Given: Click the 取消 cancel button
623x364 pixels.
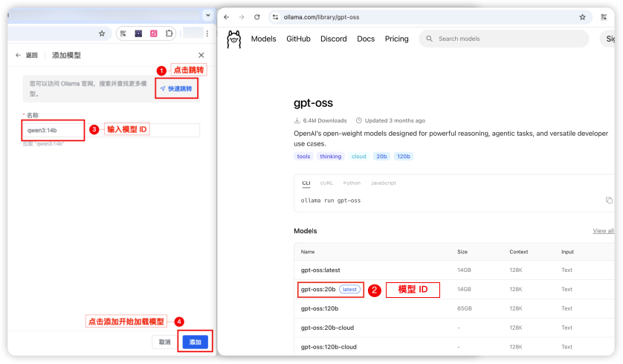Looking at the screenshot, I should coord(164,342).
